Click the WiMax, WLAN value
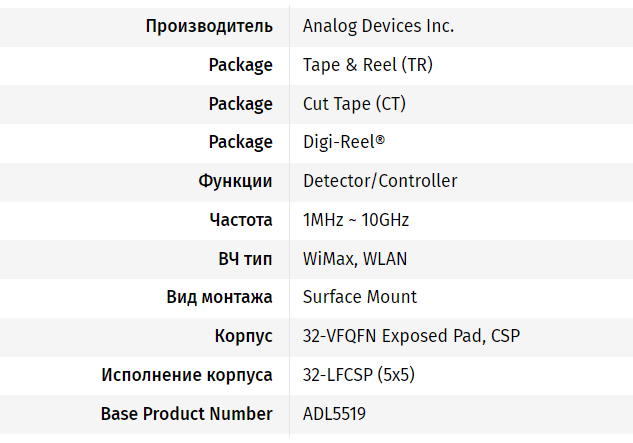Image resolution: width=633 pixels, height=443 pixels. coord(355,258)
